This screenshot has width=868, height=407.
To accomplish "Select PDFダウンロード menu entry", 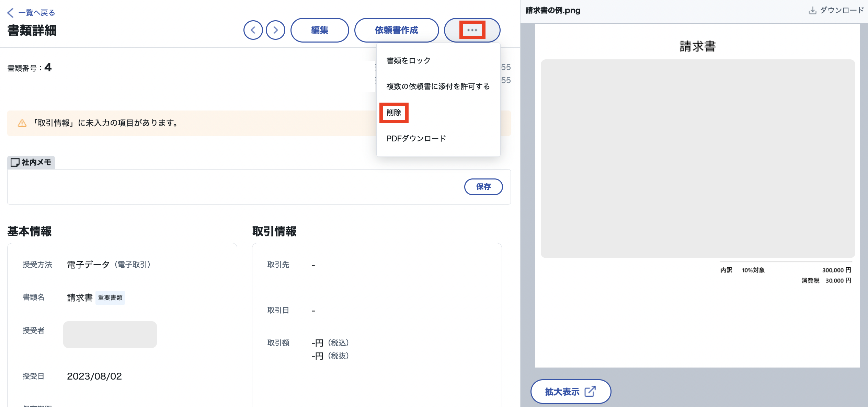I will 416,139.
